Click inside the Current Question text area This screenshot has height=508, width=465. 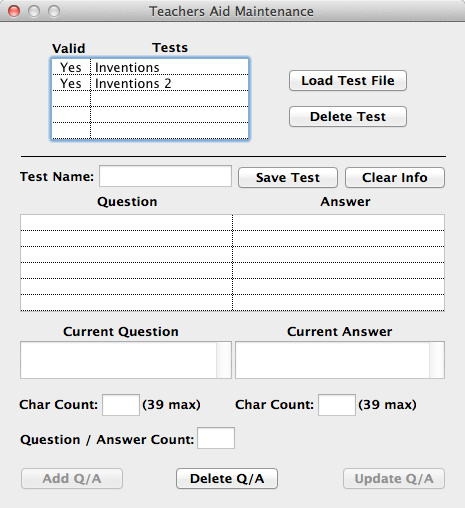[118, 360]
